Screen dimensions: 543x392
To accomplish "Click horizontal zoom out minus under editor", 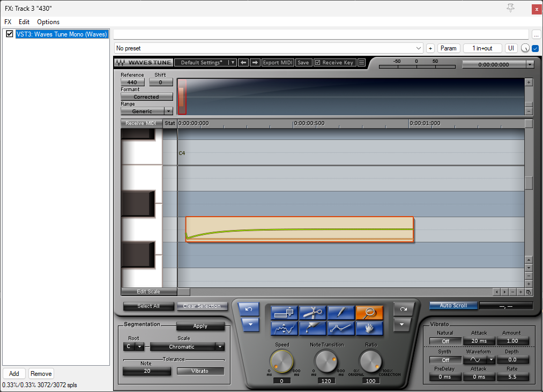I will pos(512,292).
